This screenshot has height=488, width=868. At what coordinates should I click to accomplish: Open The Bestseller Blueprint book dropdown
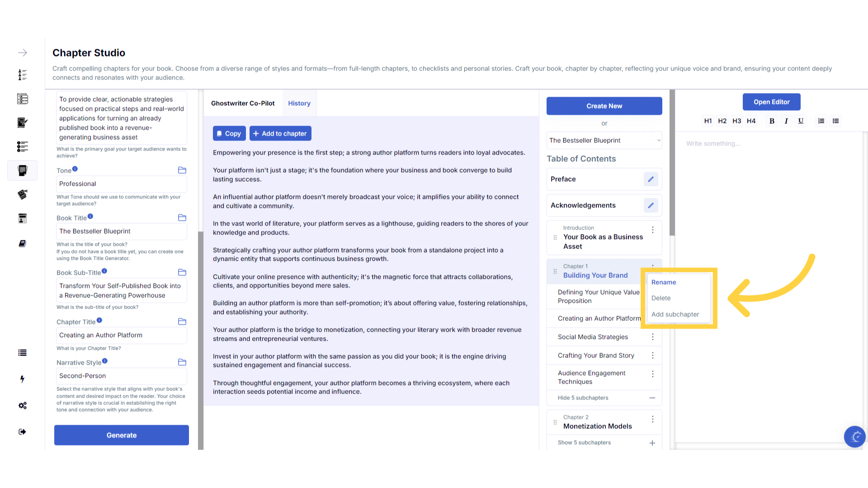click(x=604, y=141)
